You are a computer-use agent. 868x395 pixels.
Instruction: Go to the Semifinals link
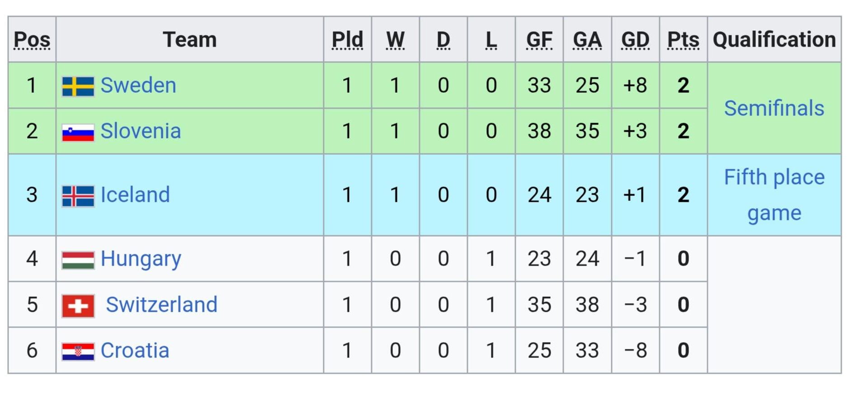pos(774,109)
